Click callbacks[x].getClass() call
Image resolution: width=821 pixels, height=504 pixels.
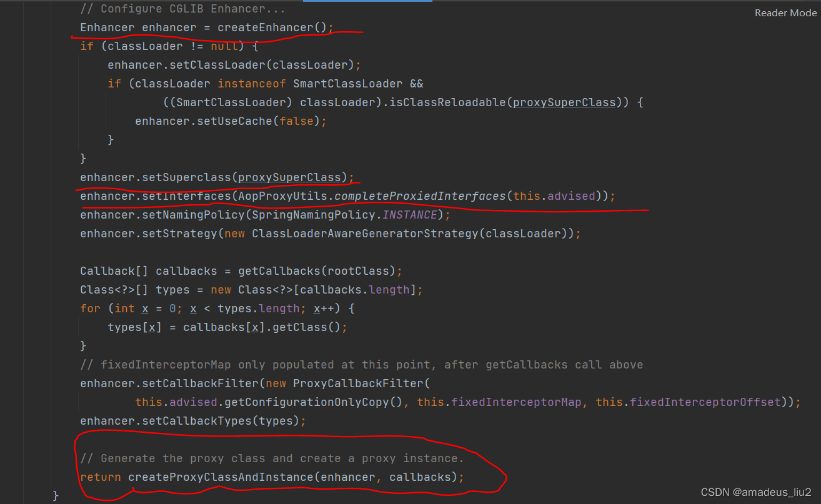(x=262, y=327)
